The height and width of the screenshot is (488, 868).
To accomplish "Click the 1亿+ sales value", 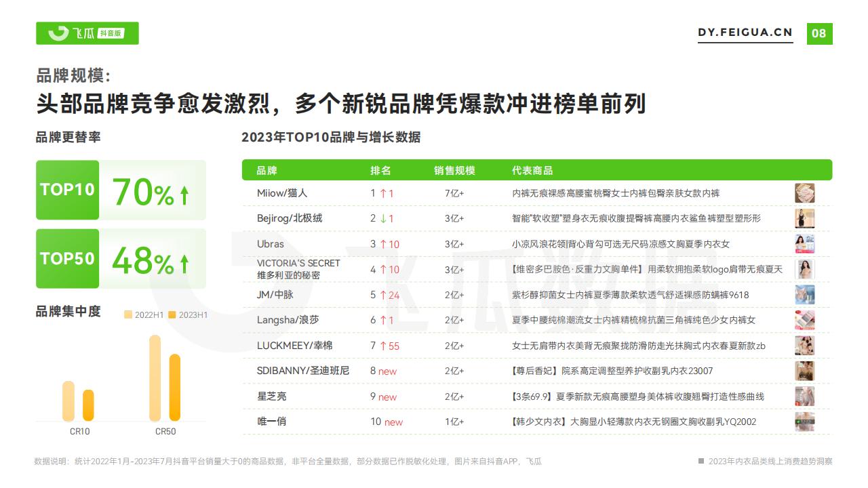I will 454,422.
